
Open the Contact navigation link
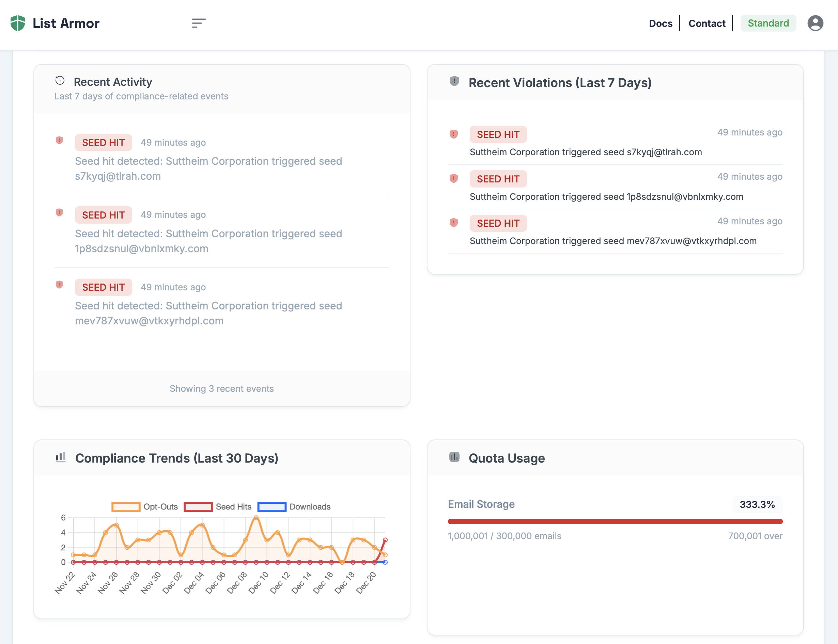tap(707, 23)
